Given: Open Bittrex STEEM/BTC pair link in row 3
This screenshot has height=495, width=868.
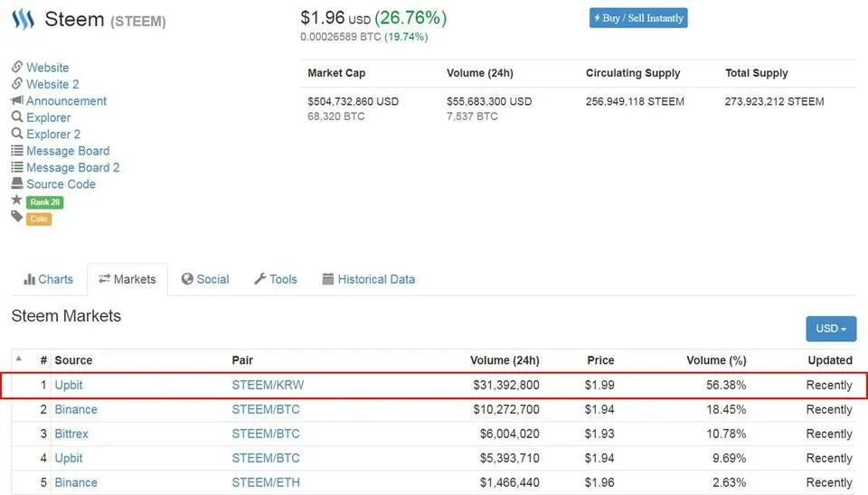Looking at the screenshot, I should pos(266,434).
